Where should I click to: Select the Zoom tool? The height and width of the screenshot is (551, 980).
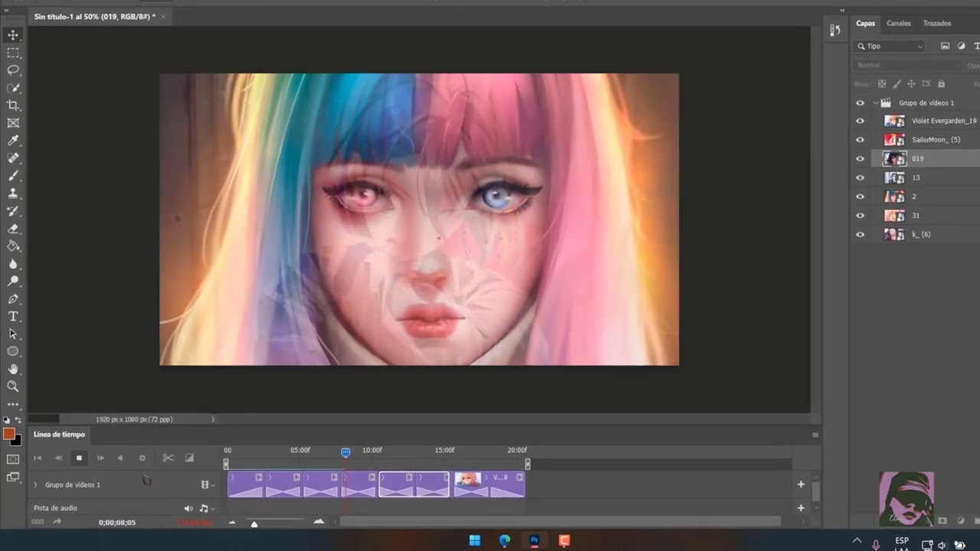13,387
